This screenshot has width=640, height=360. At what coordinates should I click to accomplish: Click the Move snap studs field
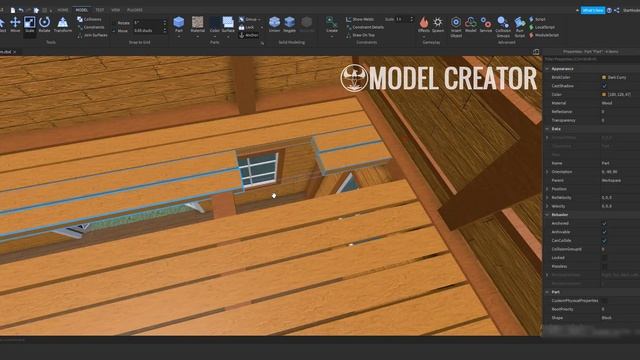coord(148,31)
